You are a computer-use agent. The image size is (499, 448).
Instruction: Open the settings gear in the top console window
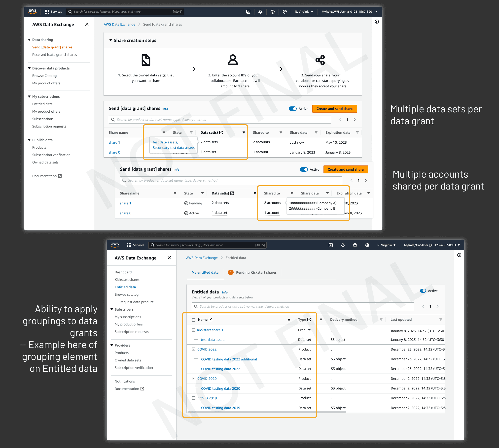point(285,12)
